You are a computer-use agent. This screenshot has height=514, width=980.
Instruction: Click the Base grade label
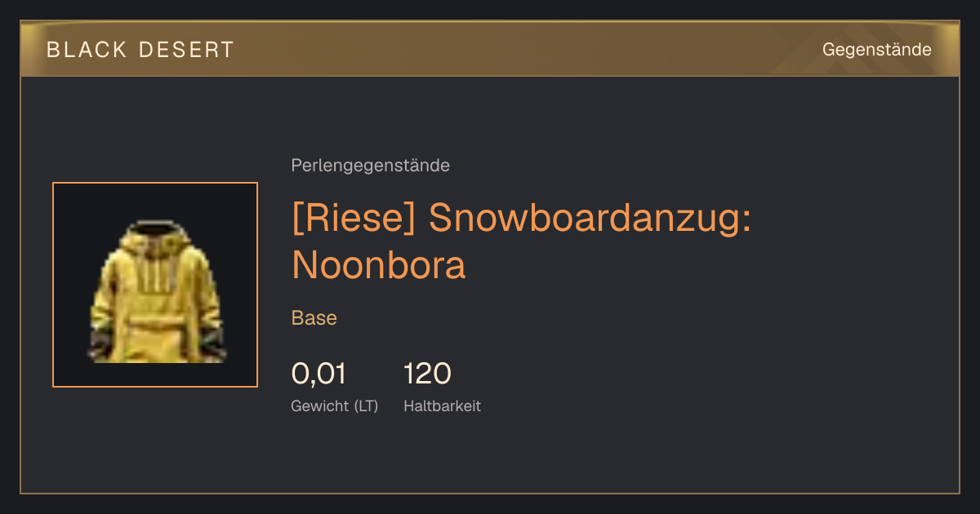pyautogui.click(x=314, y=318)
